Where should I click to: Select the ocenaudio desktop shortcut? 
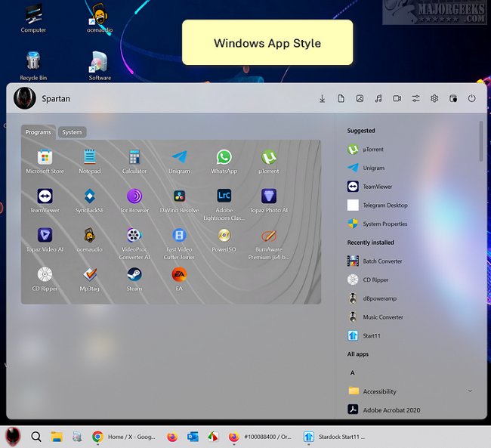pyautogui.click(x=100, y=18)
